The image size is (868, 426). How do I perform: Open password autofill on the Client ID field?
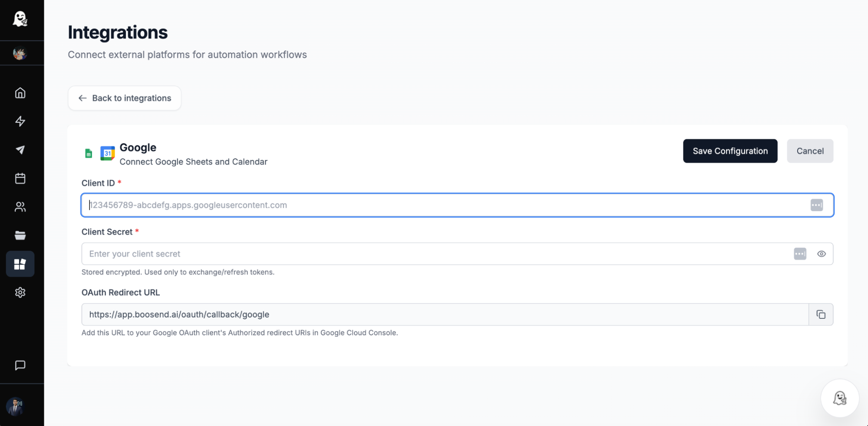pyautogui.click(x=816, y=205)
